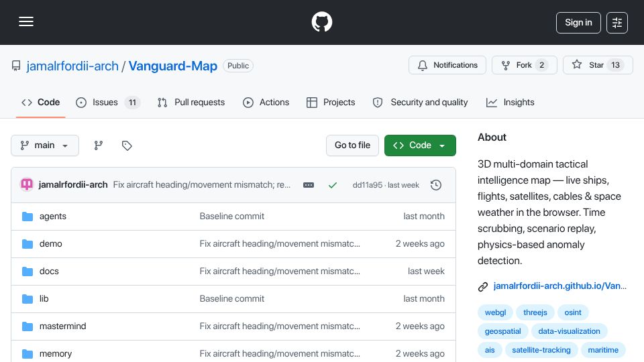
Task: Click the Public visibility label
Action: [x=238, y=66]
